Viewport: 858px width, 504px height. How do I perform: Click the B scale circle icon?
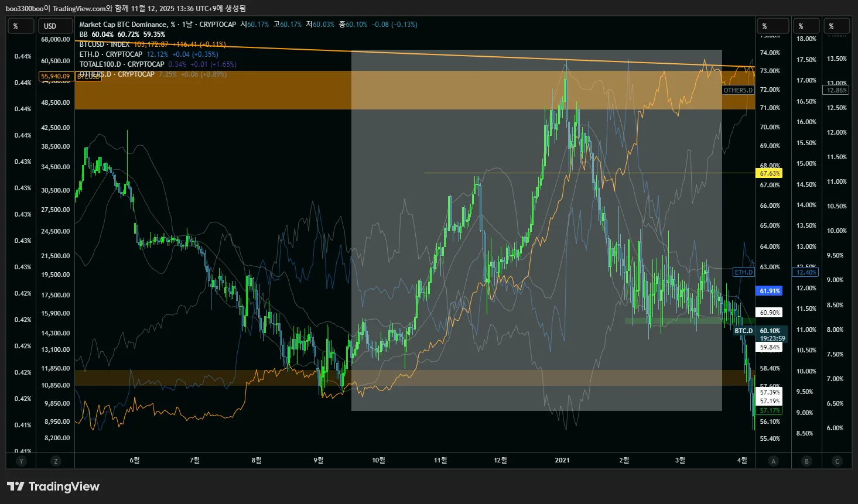tap(806, 461)
